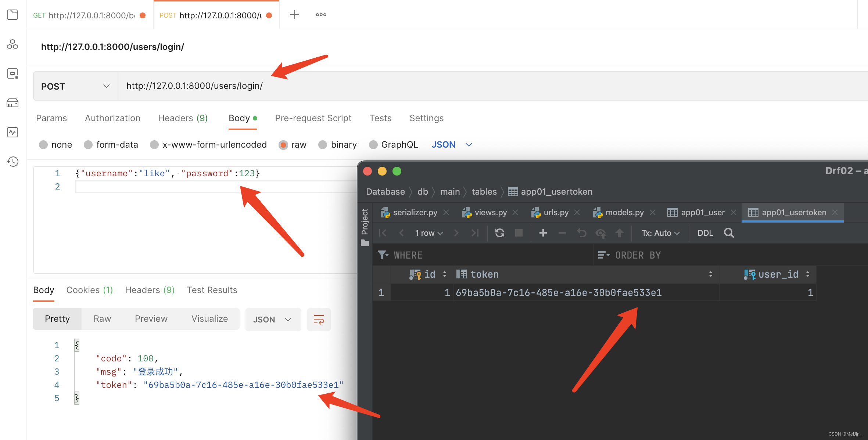Select the Raw response view button
The image size is (868, 440).
102,319
